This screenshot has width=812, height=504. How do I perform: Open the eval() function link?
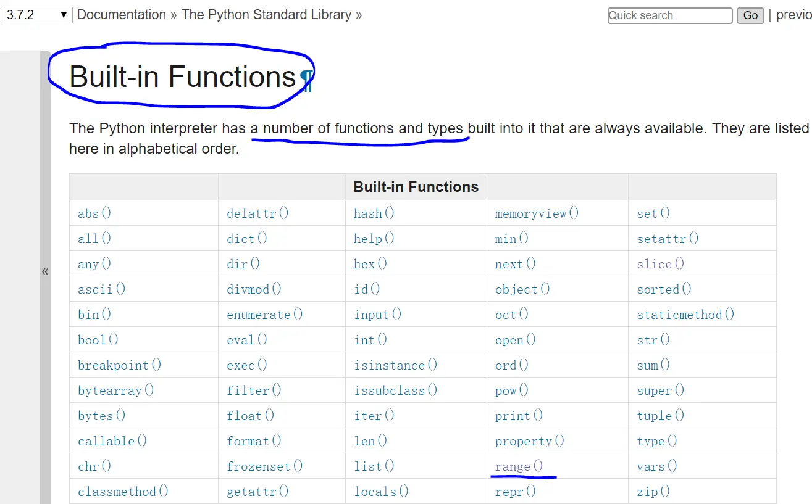[x=247, y=340]
